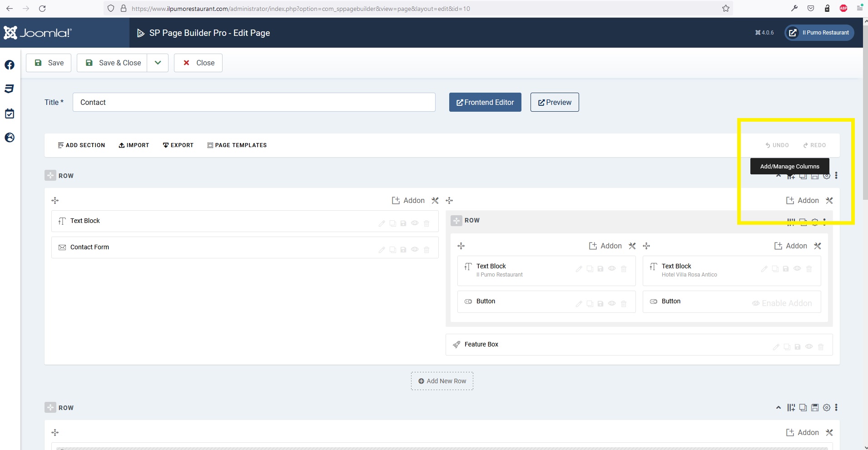This screenshot has height=450, width=868.
Task: Open the browser hamburger menu
Action: tap(859, 8)
